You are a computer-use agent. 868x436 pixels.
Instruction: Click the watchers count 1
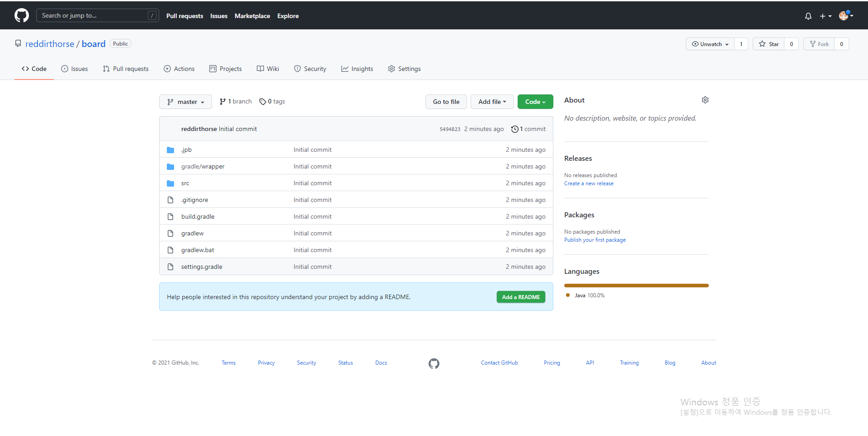pos(741,44)
